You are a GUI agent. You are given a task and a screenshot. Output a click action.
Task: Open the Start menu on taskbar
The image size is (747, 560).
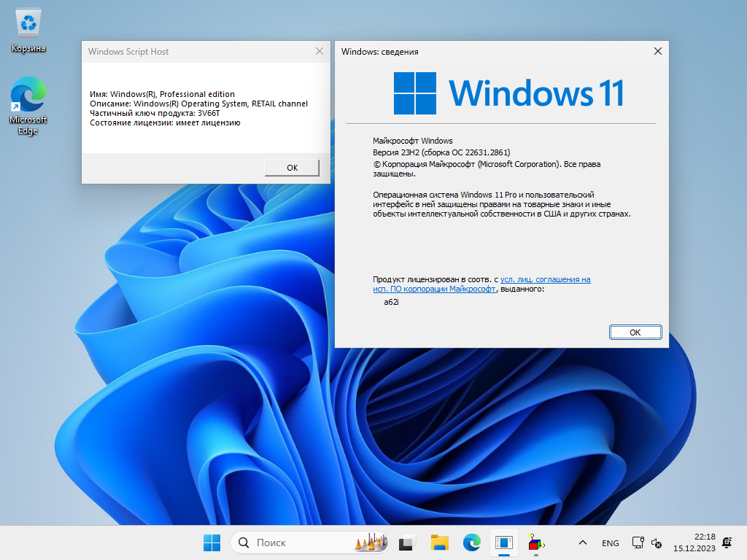(x=212, y=542)
